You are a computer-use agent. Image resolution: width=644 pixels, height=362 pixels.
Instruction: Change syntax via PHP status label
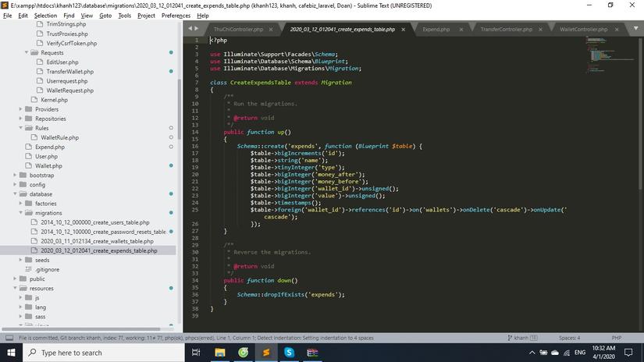point(616,338)
